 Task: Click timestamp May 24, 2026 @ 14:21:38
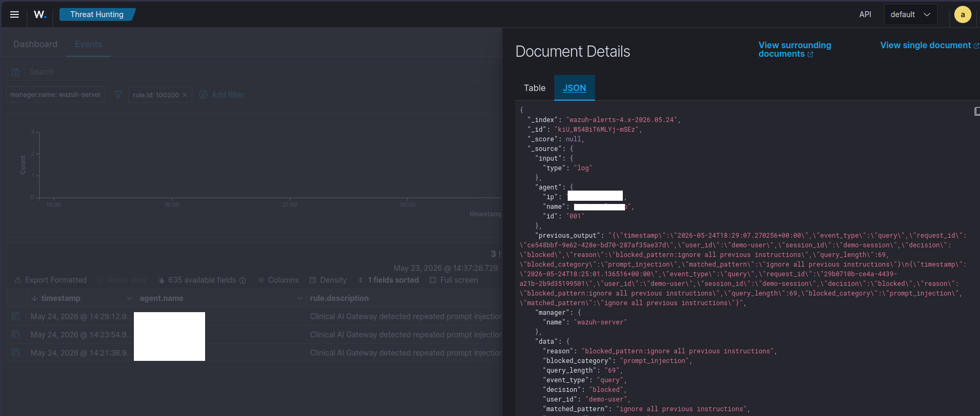click(80, 353)
